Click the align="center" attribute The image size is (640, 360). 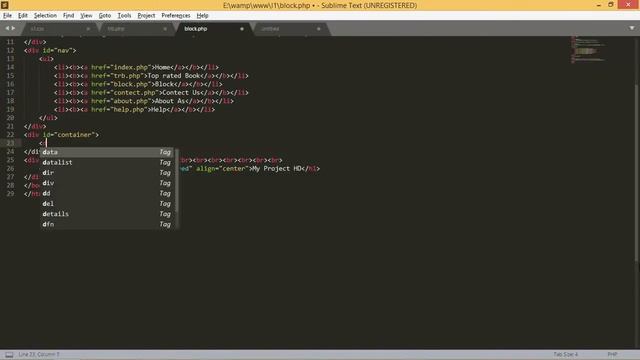pos(222,169)
